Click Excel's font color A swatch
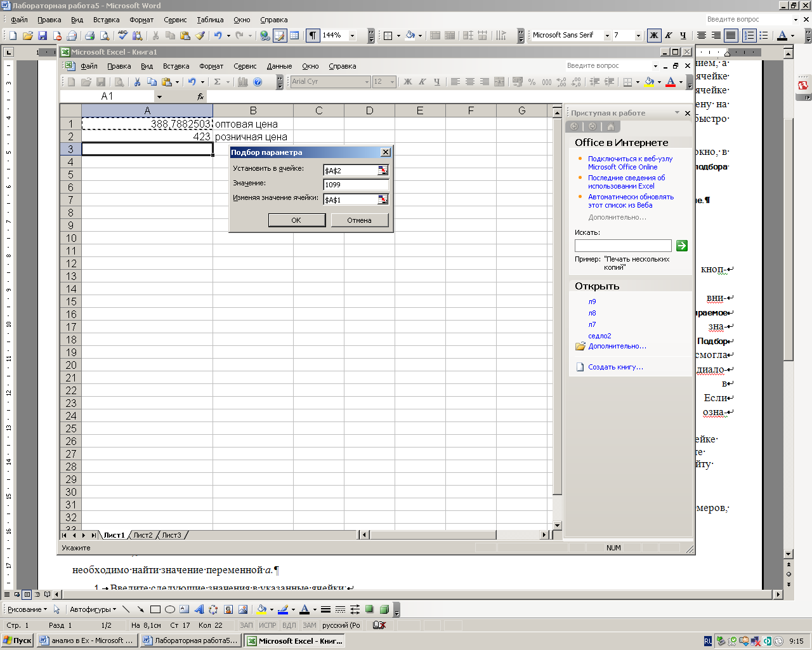The width and height of the screenshot is (812, 650). tap(671, 82)
